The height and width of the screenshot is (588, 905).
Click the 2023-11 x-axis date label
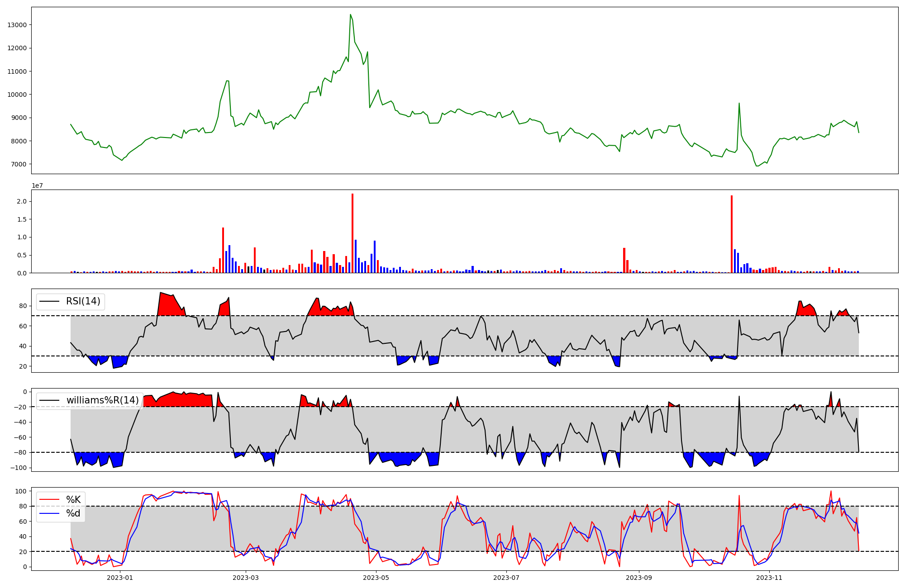[769, 578]
